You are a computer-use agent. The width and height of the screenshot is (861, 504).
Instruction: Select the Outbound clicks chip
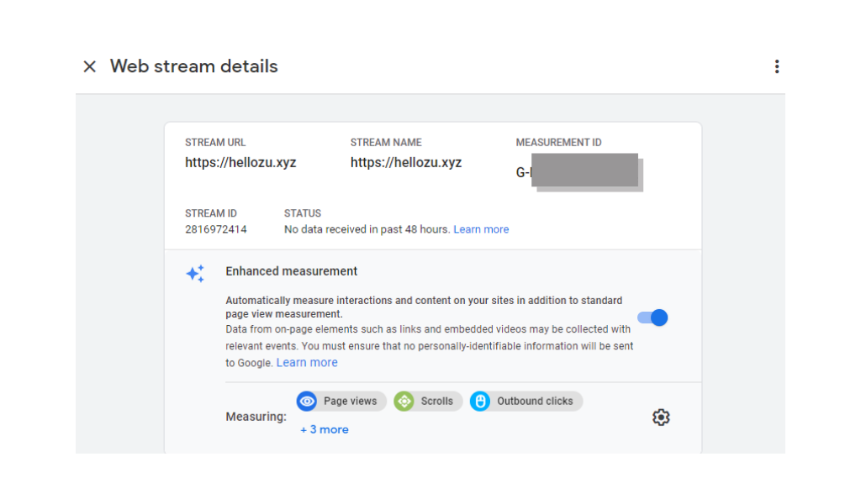coord(535,402)
